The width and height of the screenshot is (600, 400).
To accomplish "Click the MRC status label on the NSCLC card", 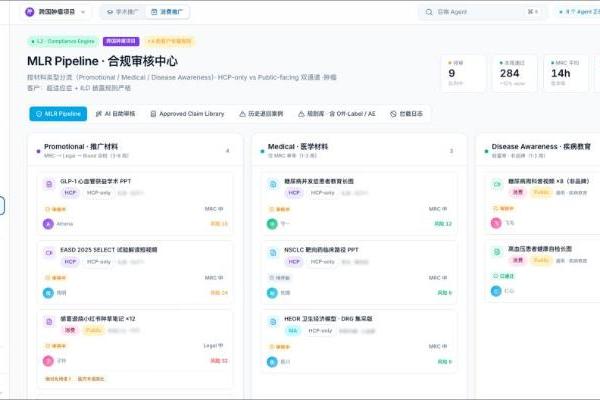I will coord(438,278).
